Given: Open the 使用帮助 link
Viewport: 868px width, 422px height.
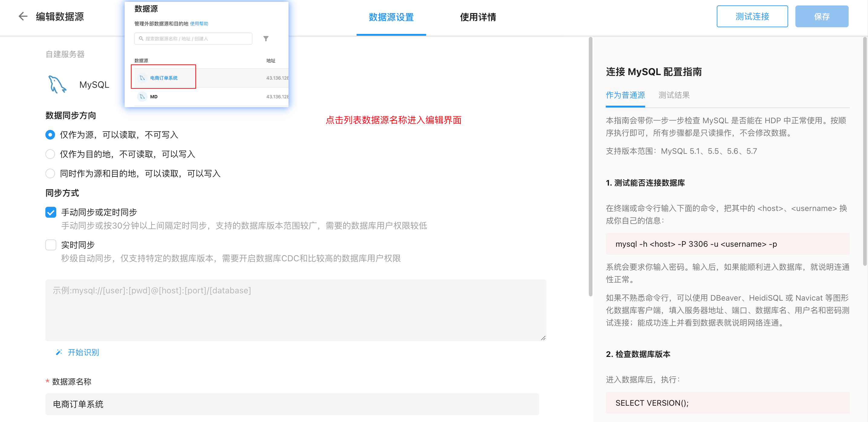Looking at the screenshot, I should point(199,24).
